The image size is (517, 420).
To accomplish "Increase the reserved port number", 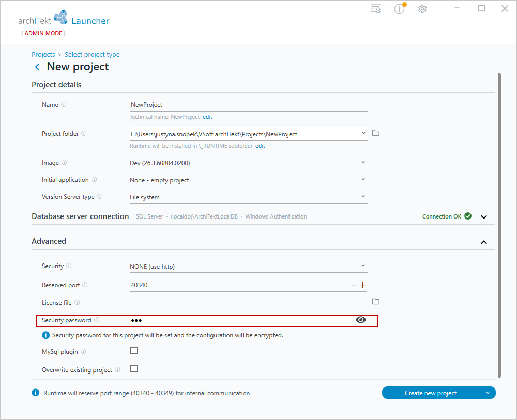I will click(363, 285).
